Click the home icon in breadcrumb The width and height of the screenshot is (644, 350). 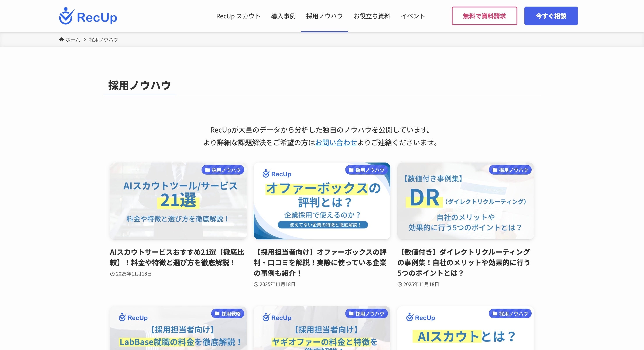62,39
